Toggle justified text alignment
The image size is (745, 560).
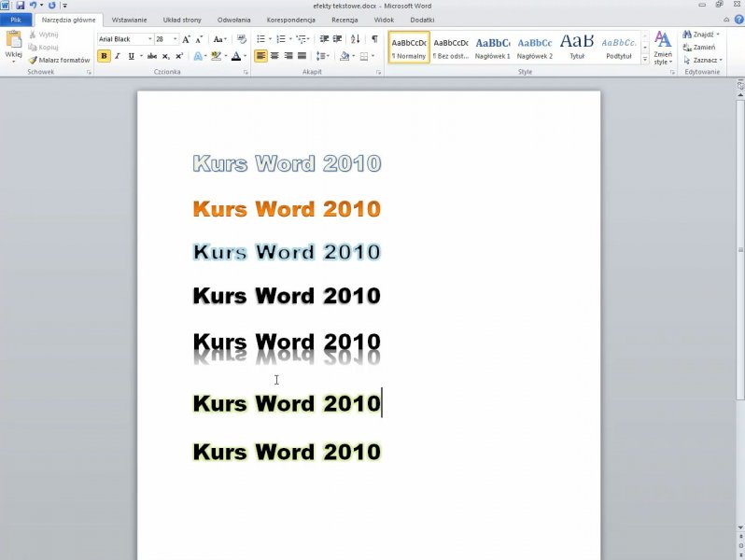pos(302,56)
